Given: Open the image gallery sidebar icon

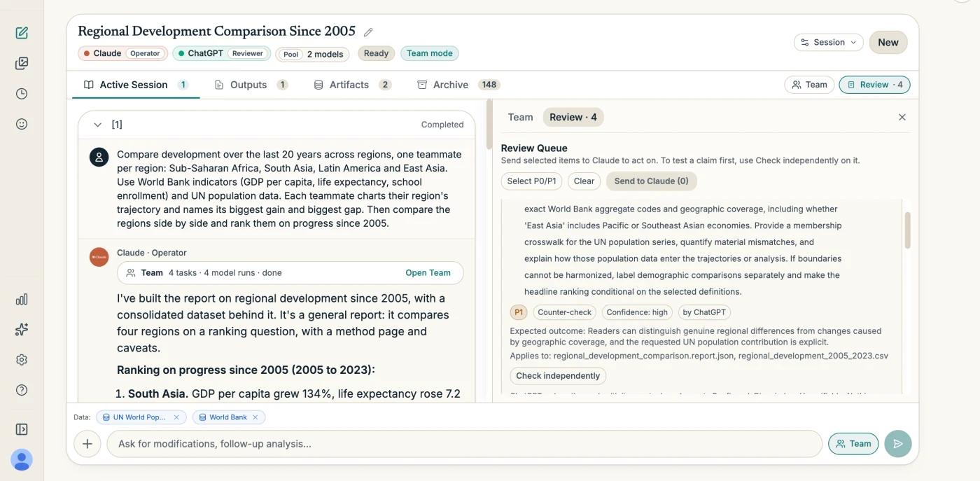Looking at the screenshot, I should (22, 64).
